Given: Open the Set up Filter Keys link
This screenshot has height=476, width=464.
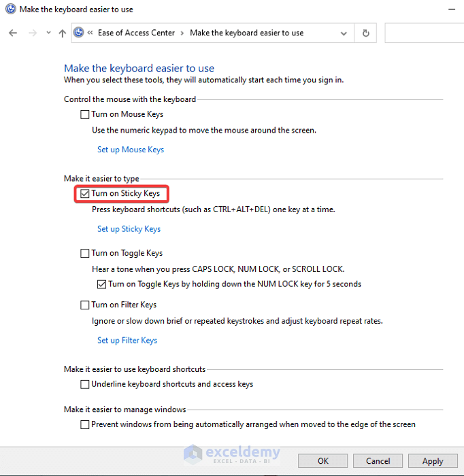Looking at the screenshot, I should click(127, 341).
